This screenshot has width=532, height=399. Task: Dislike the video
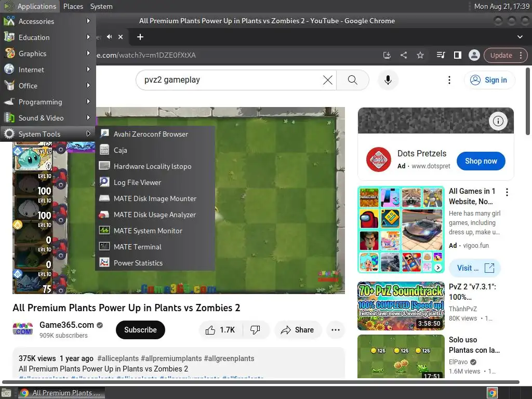[x=255, y=330]
